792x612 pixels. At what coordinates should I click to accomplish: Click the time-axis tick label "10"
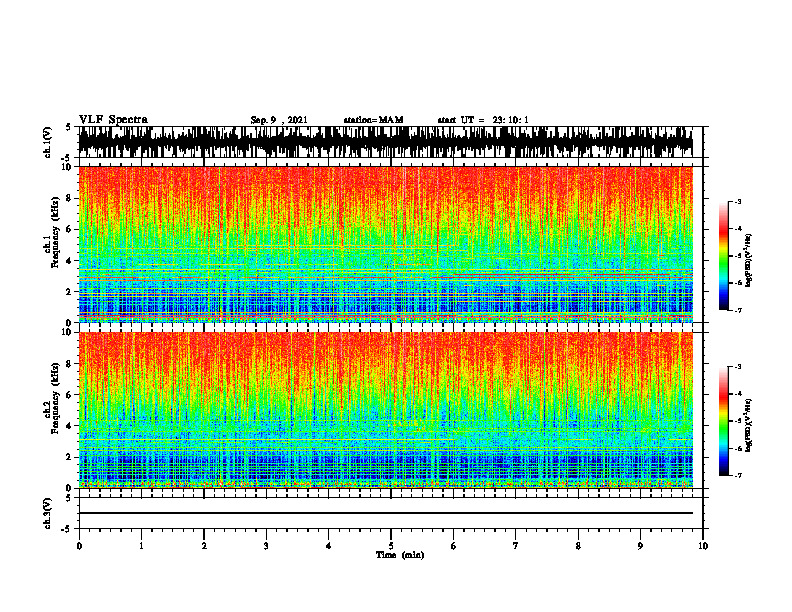(x=703, y=546)
